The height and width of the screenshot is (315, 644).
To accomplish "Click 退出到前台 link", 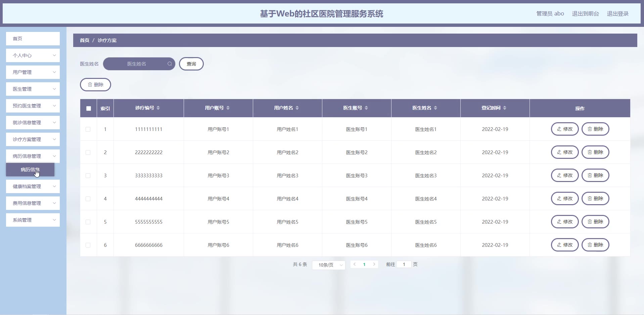I will (586, 14).
